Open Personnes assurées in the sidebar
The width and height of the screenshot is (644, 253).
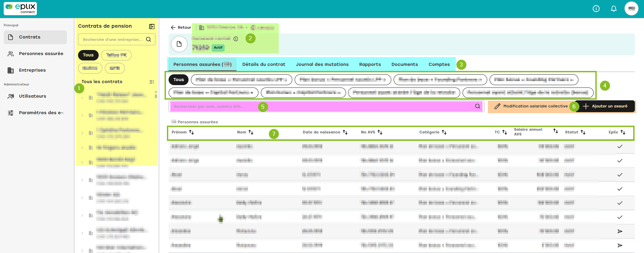click(x=35, y=54)
